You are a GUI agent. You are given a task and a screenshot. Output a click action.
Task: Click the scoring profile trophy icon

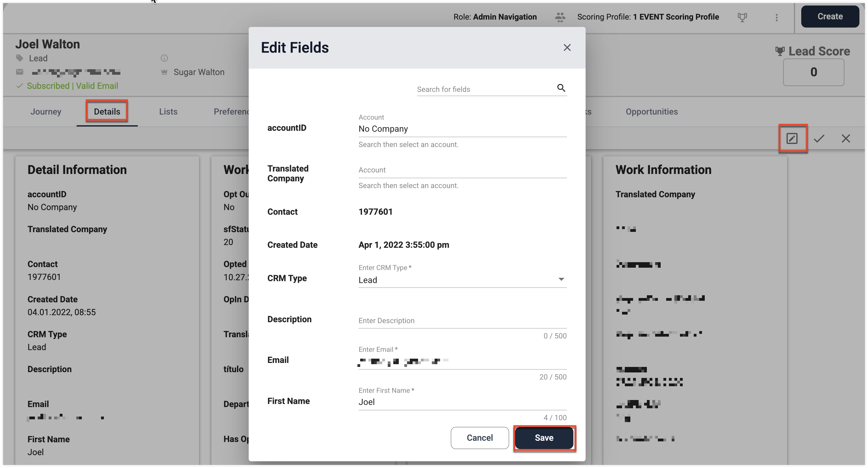coord(742,17)
